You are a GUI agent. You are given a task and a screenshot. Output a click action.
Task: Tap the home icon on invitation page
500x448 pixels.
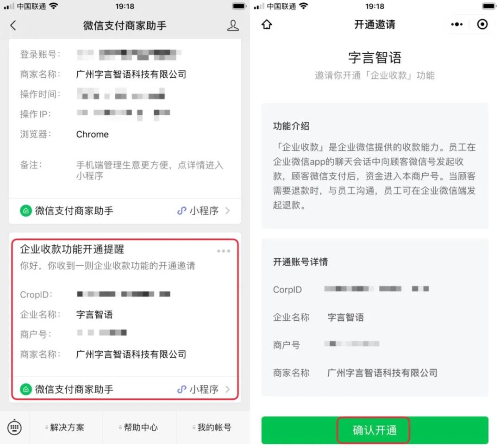click(x=267, y=25)
